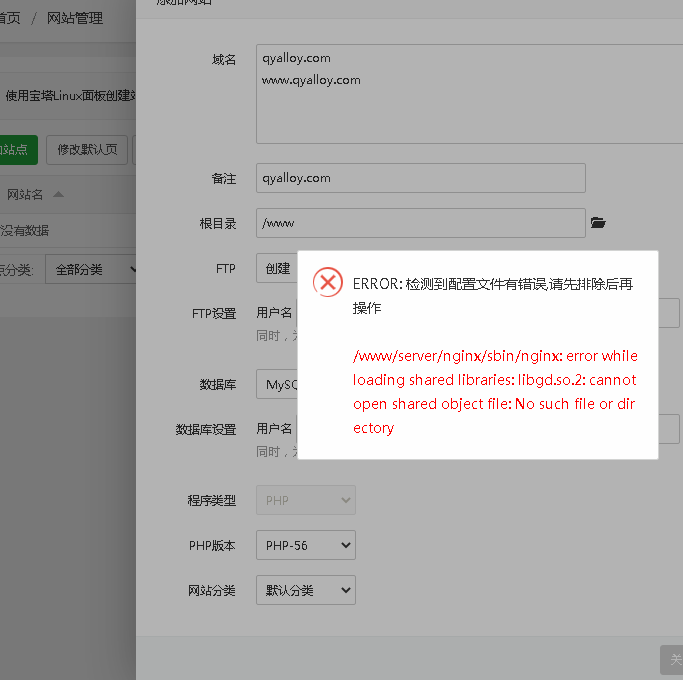The width and height of the screenshot is (683, 680).
Task: Focus the 根目录 path input
Action: tap(420, 223)
